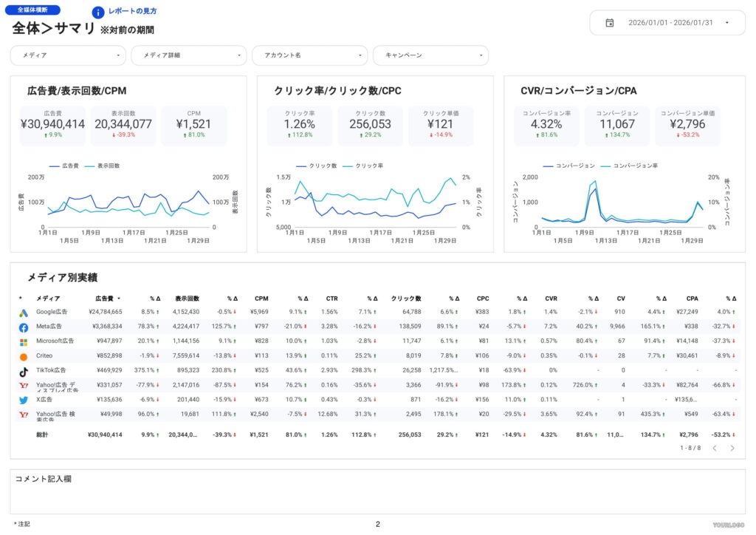Expand the キャンペーン filter dropdown
Screen dimensions: 756x535
(x=431, y=55)
